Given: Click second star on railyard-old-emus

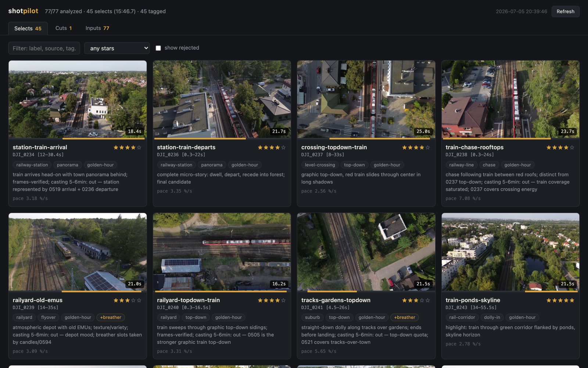Looking at the screenshot, I should pos(122,300).
